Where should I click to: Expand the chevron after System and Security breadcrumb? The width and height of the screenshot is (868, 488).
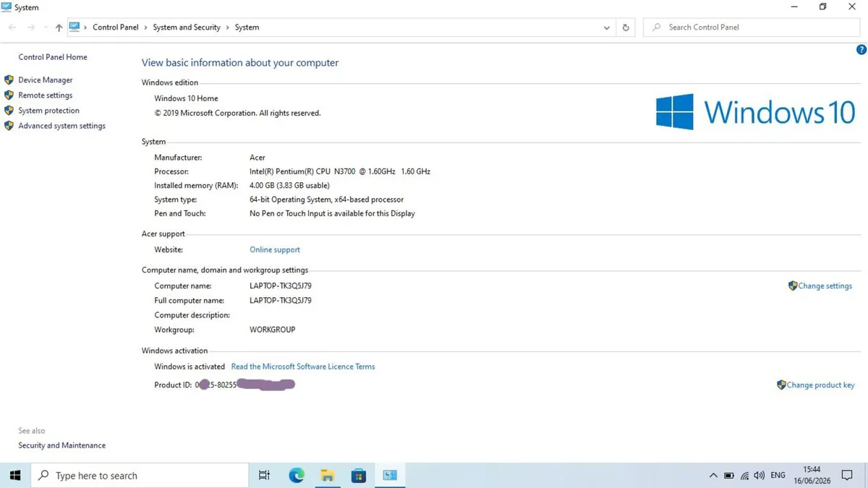coord(228,27)
